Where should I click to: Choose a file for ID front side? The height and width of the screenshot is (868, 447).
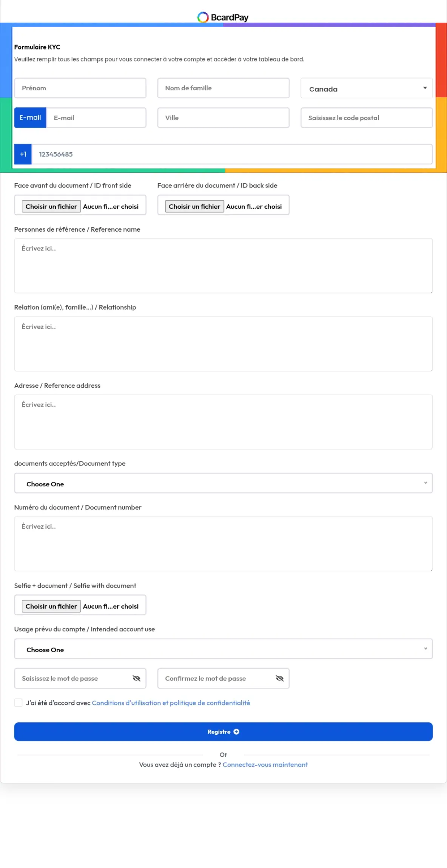(x=51, y=206)
